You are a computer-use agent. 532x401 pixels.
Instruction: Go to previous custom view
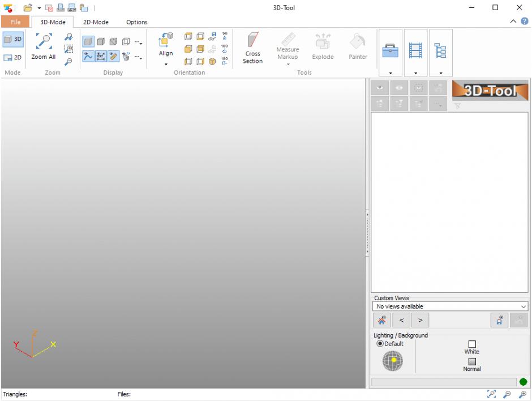pos(401,320)
